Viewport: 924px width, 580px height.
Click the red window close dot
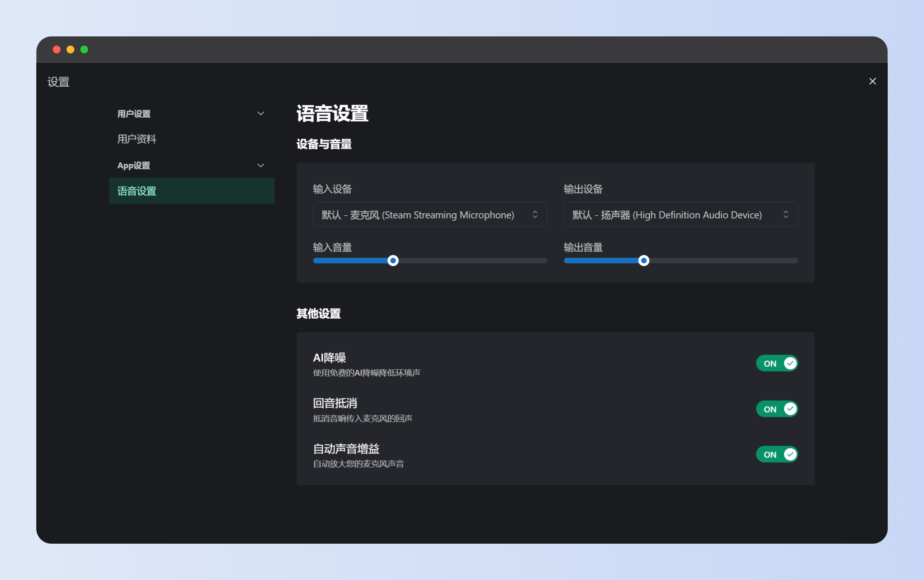pyautogui.click(x=57, y=49)
